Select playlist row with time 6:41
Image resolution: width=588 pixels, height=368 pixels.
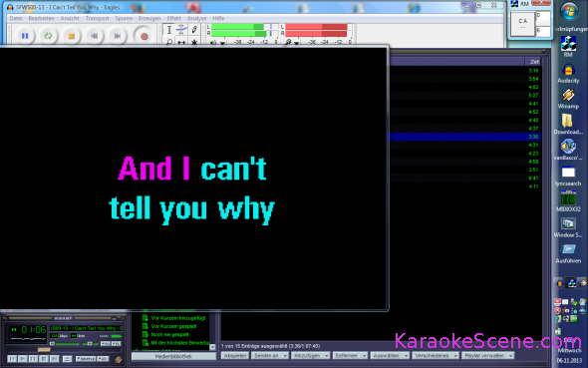click(465, 178)
